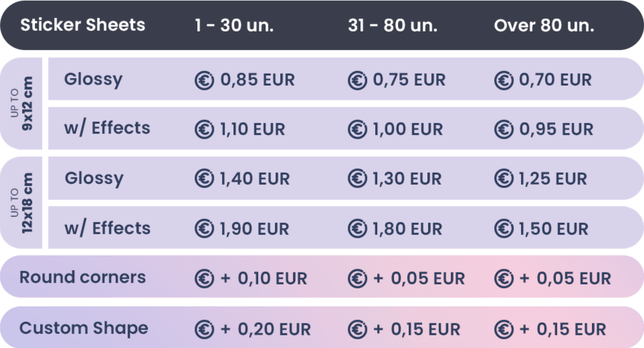
Task: Click euro icon beside 0,95 EUR price
Action: pos(504,129)
